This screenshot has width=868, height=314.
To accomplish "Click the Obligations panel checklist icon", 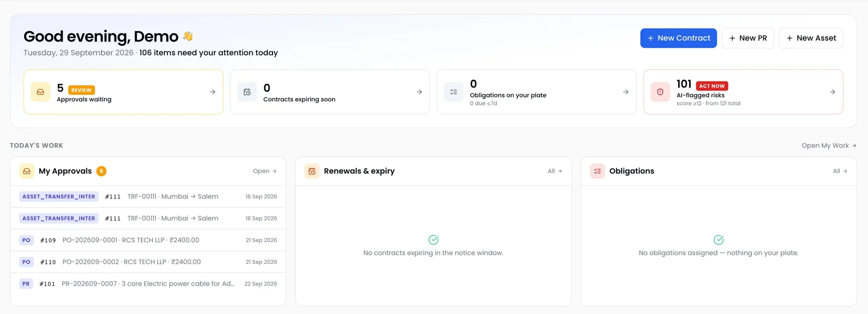I will 597,171.
